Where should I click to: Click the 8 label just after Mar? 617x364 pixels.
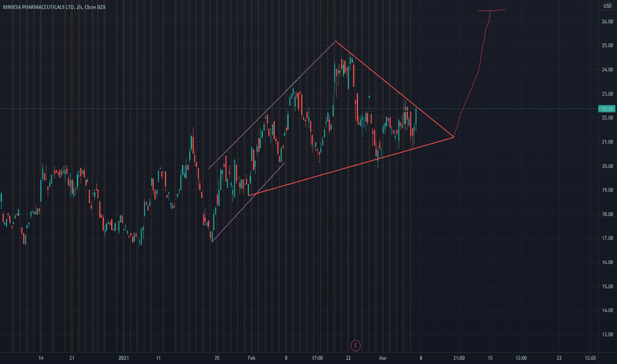tap(420, 358)
